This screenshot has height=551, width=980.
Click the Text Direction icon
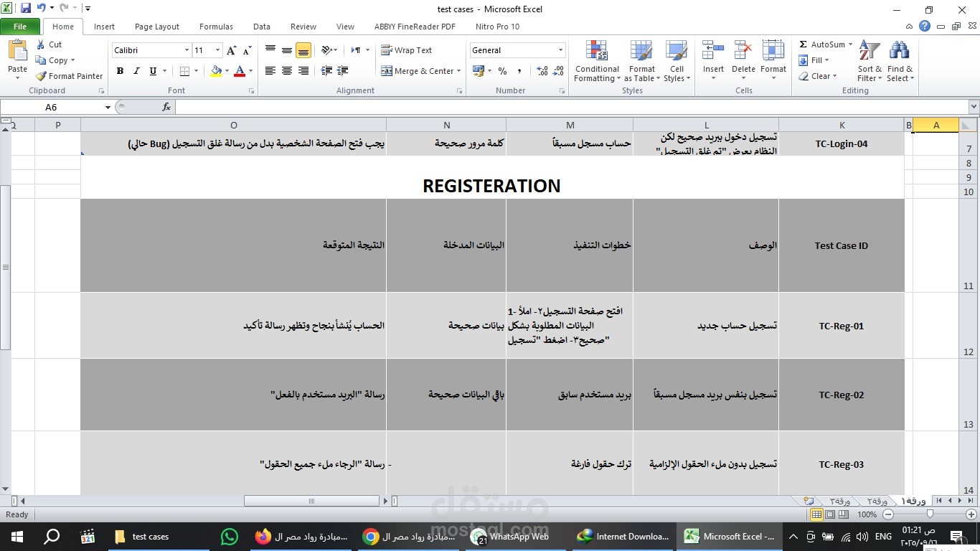click(x=356, y=50)
